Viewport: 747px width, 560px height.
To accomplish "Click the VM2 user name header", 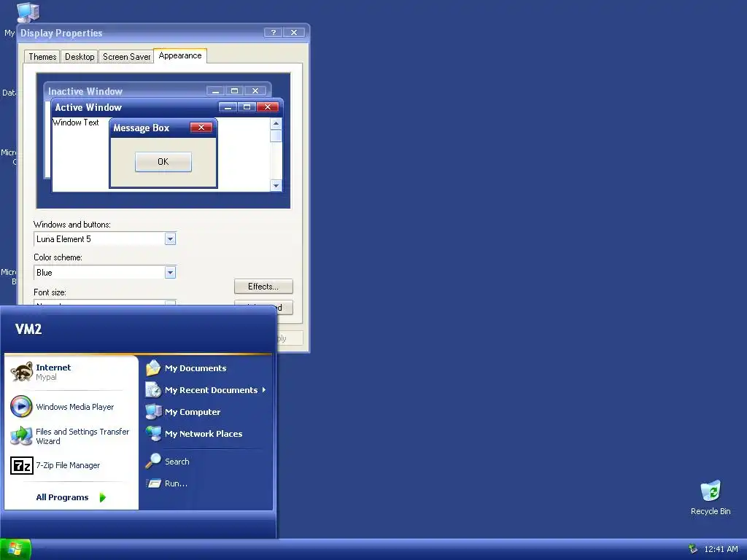I will pos(28,329).
